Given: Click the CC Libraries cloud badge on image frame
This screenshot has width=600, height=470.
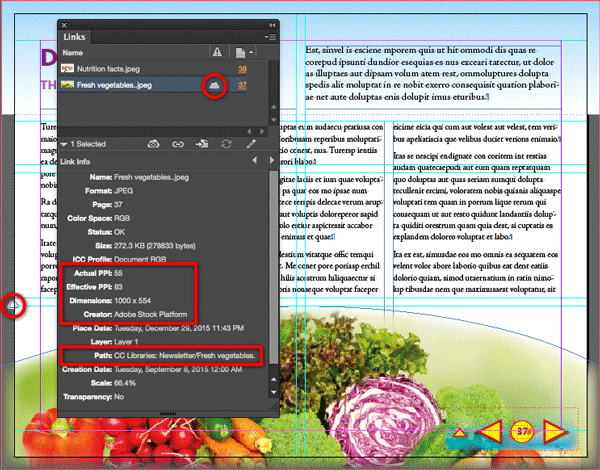Looking at the screenshot, I should click(13, 305).
